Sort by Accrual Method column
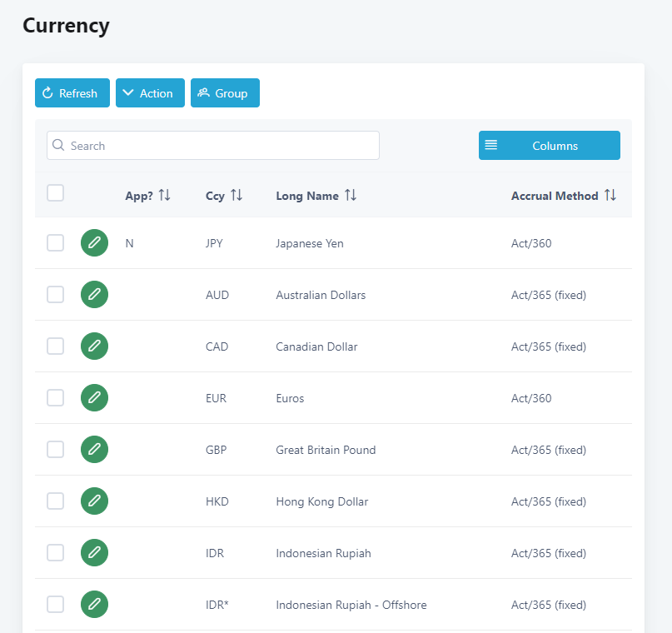The image size is (672, 633). click(x=610, y=196)
